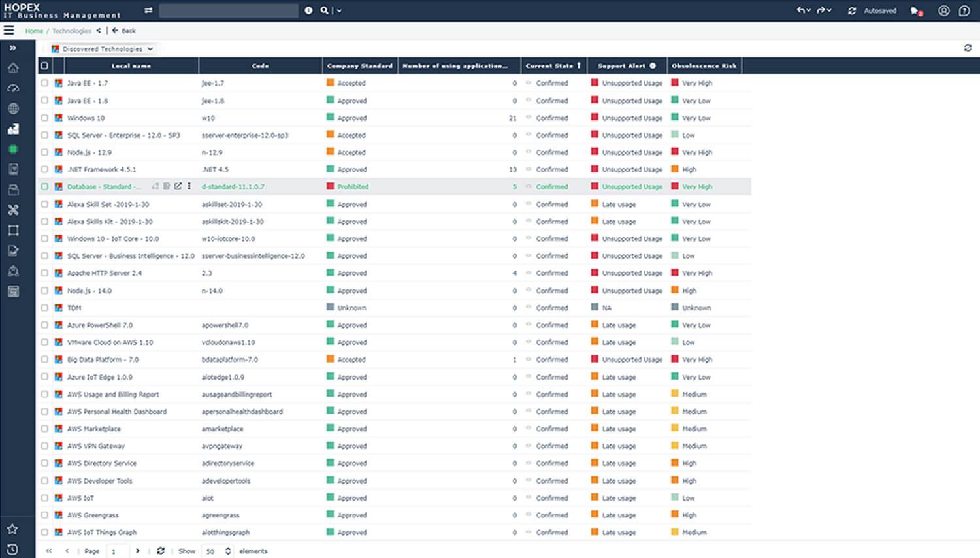980x558 pixels.
Task: Open the Home sidebar icon
Action: click(13, 68)
